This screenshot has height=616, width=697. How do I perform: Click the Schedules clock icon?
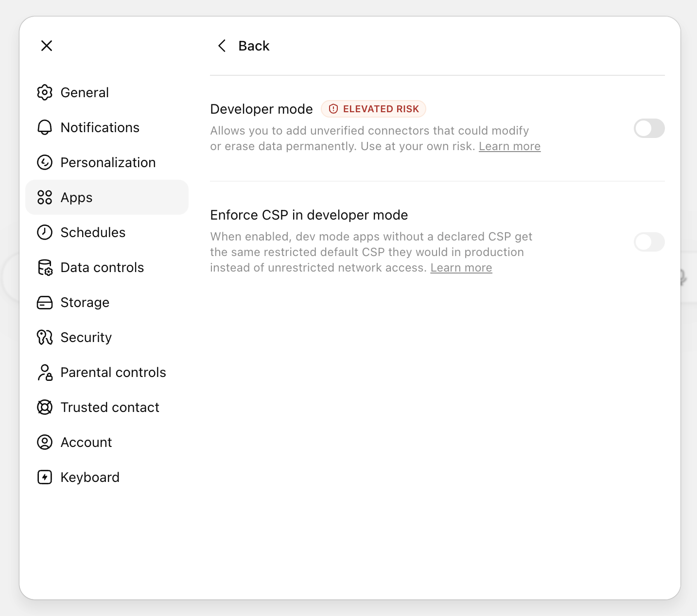pyautogui.click(x=45, y=232)
